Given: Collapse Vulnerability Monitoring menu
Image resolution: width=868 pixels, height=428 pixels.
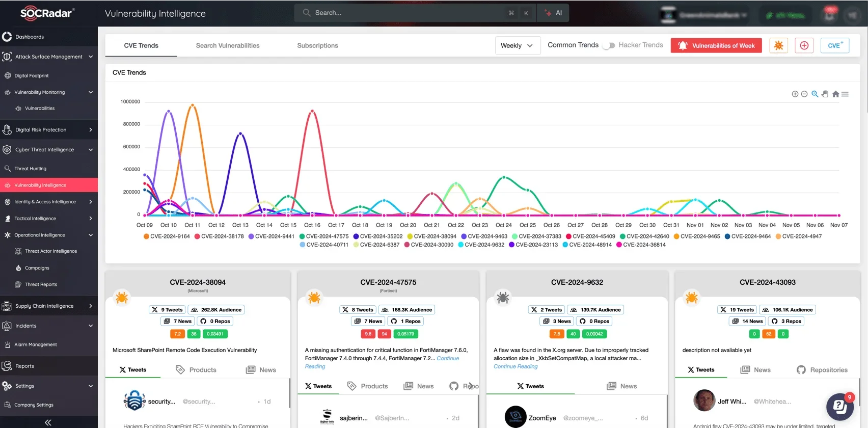Looking at the screenshot, I should [49, 92].
